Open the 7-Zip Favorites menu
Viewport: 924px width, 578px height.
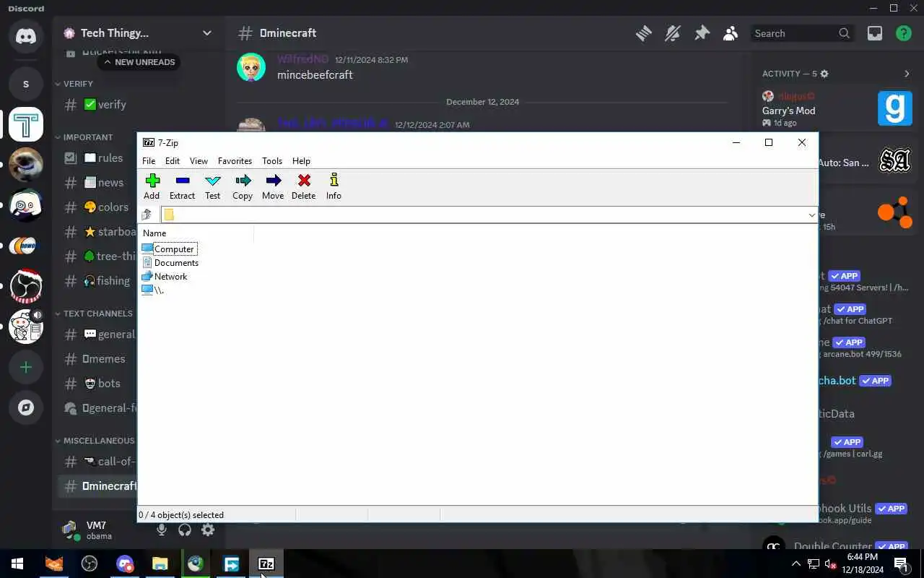point(235,161)
